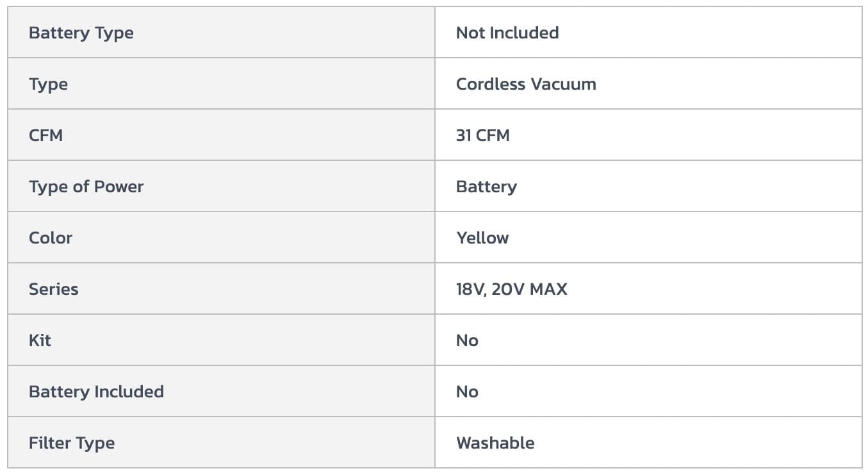
Task: Select the No value in Kit row
Action: pyautogui.click(x=467, y=340)
